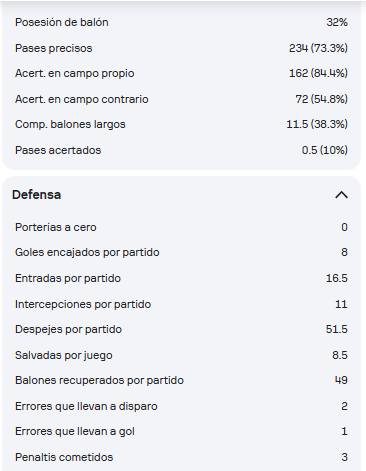This screenshot has height=471, width=366.
Task: Click the Despejes por partido label
Action: coord(68,329)
